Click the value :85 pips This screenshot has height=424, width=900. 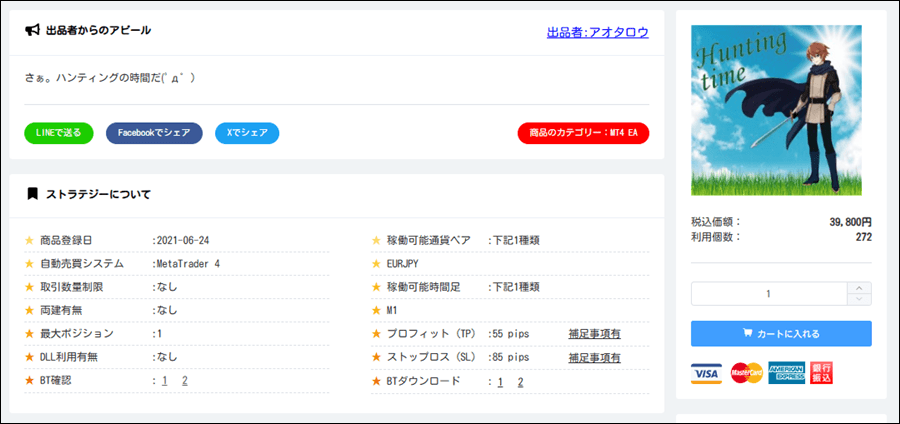[509, 357]
